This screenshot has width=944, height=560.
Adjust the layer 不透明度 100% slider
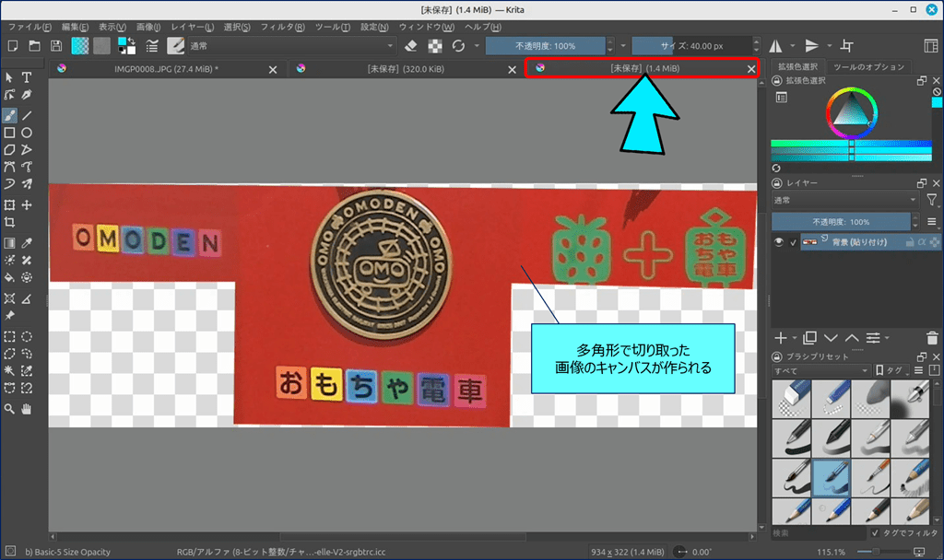tap(839, 222)
